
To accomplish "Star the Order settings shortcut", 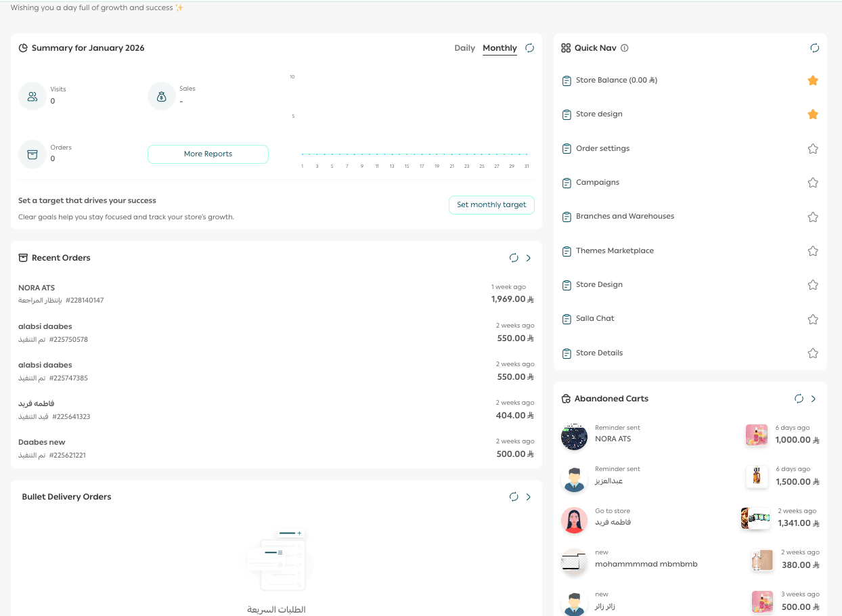I will coord(813,149).
